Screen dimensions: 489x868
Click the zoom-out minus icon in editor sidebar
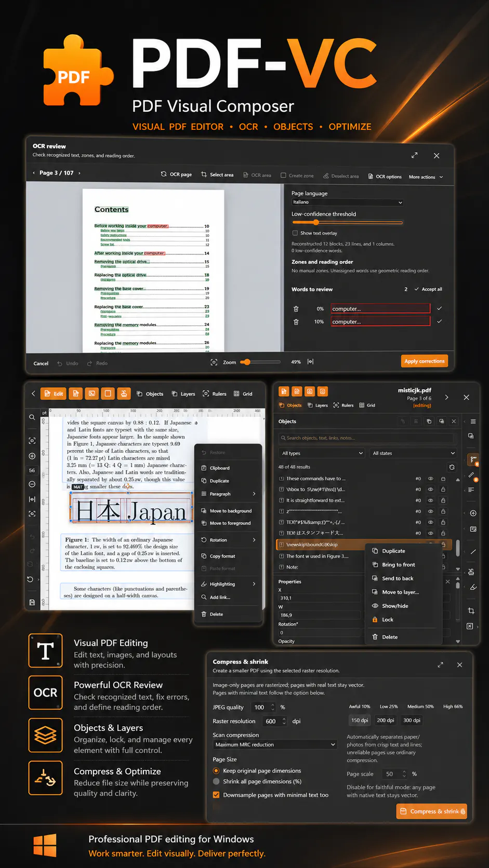(x=32, y=484)
